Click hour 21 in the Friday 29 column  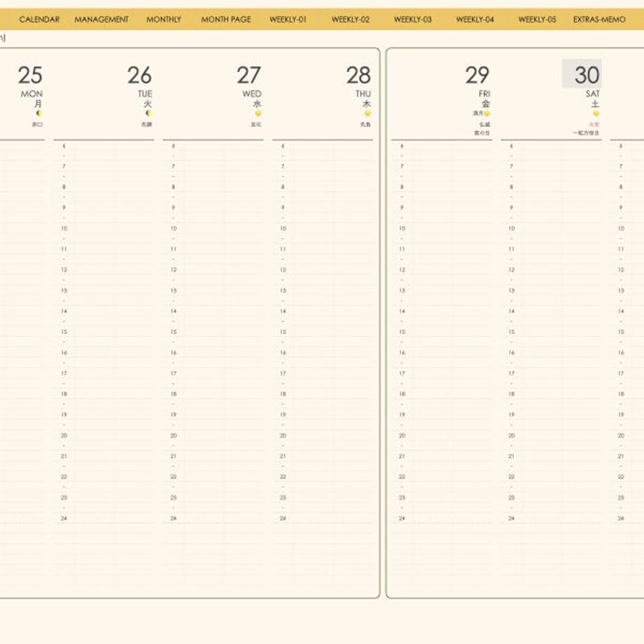(402, 456)
